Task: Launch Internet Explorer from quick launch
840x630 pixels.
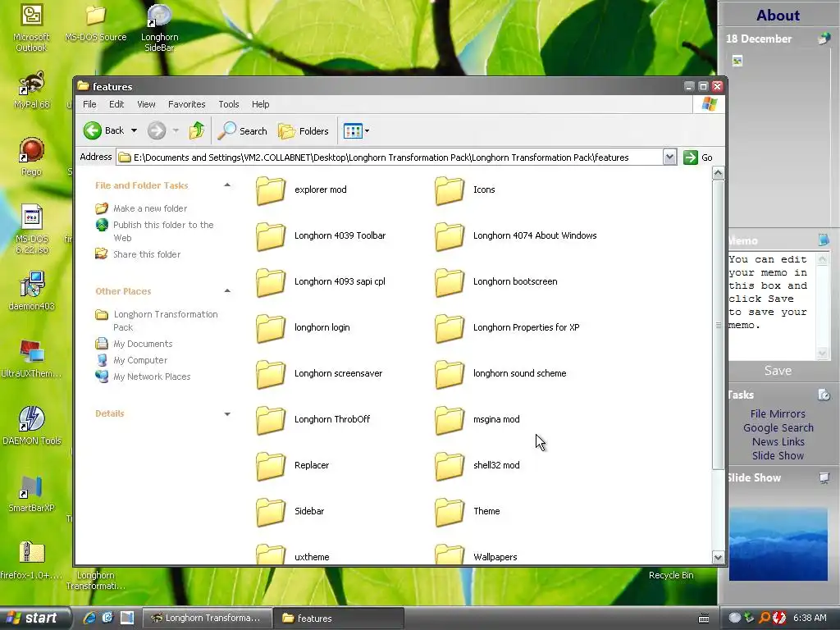Action: (x=89, y=618)
